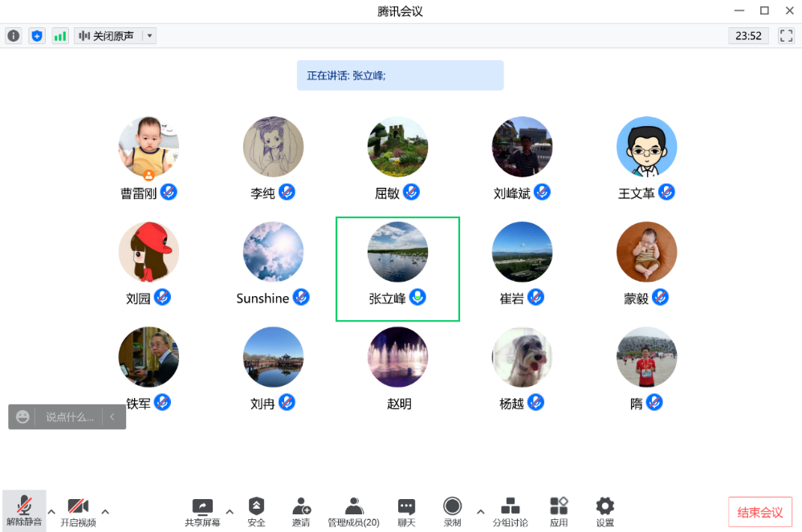Select 屈敏's garden avatar
The width and height of the screenshot is (802, 532).
397,147
